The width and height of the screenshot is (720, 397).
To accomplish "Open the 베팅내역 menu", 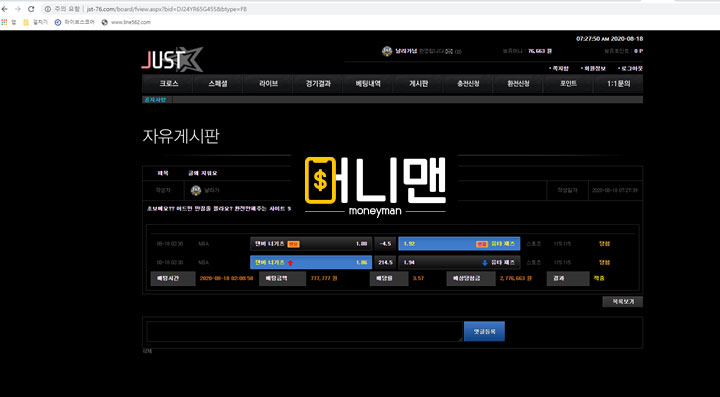I will point(368,84).
